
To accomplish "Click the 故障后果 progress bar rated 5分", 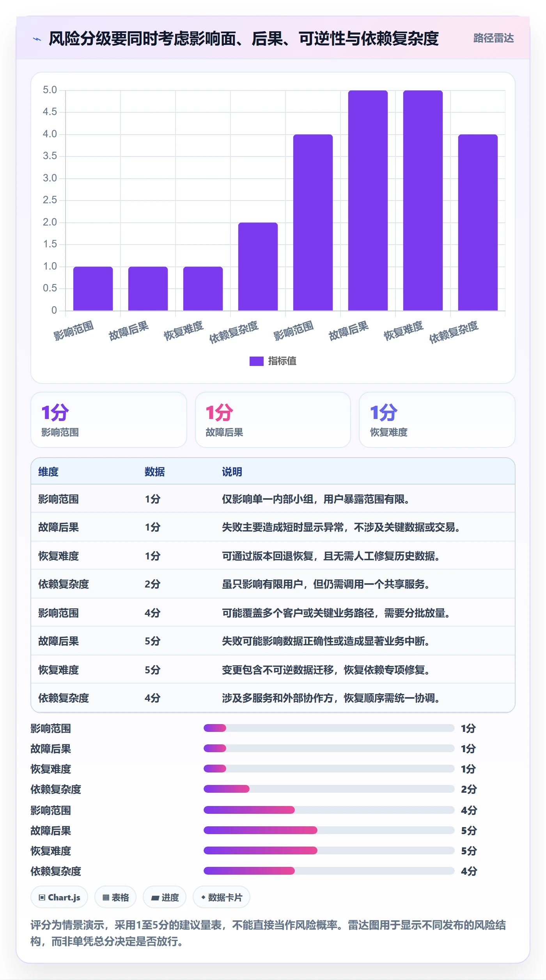I will 329,830.
